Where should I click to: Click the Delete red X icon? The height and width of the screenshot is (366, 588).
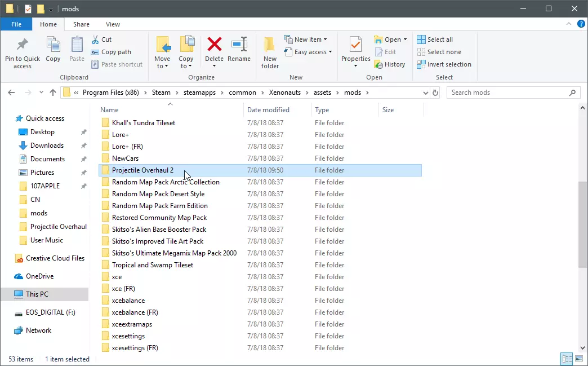(214, 45)
